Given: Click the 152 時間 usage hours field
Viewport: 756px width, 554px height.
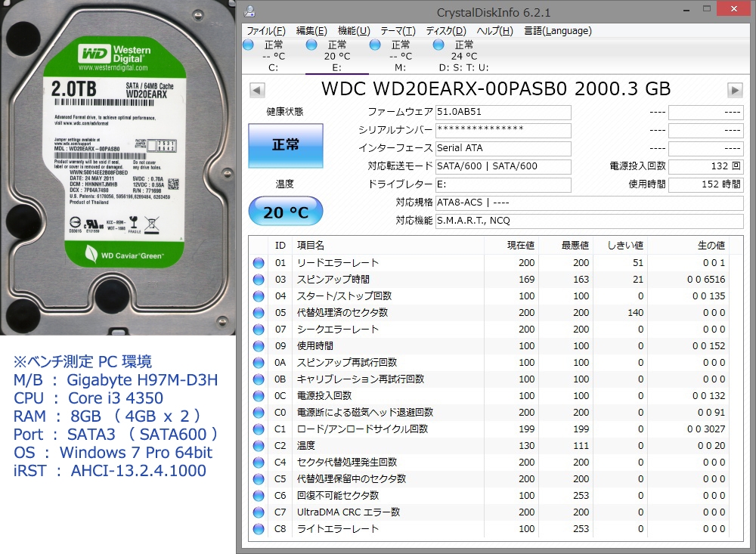Looking at the screenshot, I should click(x=706, y=184).
